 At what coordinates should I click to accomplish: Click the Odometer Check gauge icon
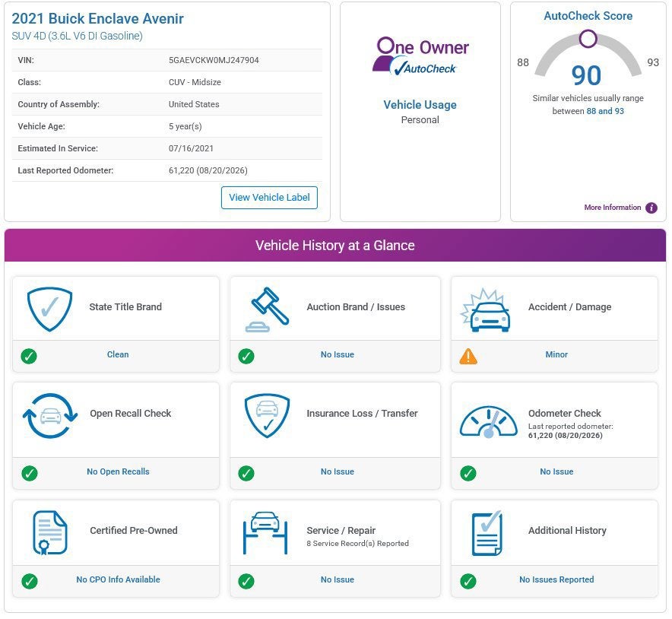point(489,422)
